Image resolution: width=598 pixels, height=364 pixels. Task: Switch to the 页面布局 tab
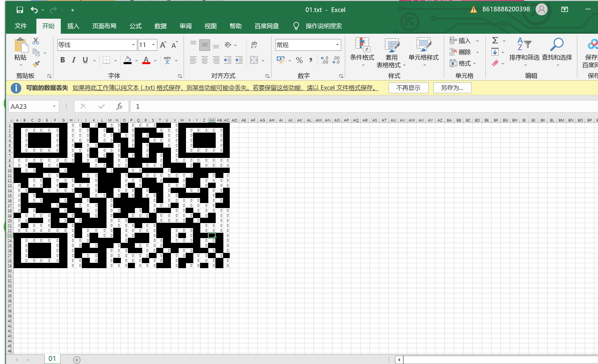click(x=104, y=26)
